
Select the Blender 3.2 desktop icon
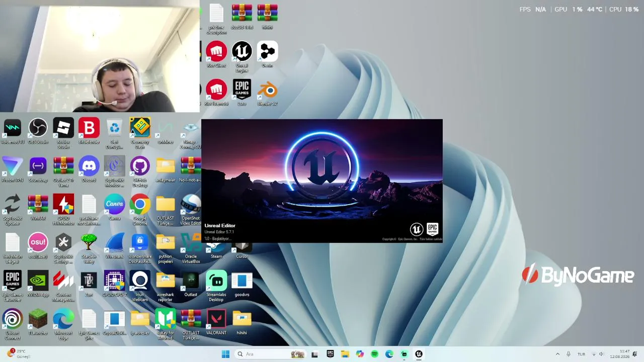(267, 94)
